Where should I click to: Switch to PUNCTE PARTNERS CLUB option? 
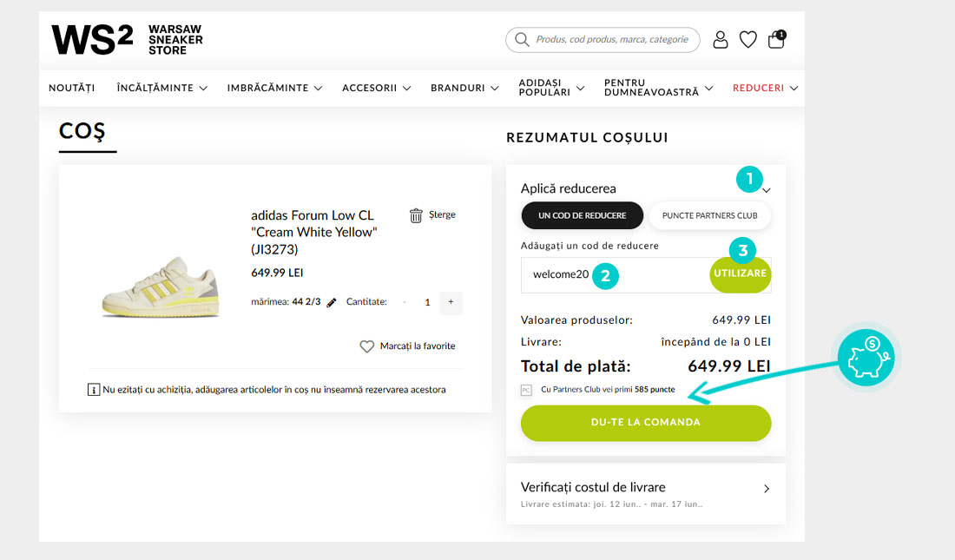709,215
